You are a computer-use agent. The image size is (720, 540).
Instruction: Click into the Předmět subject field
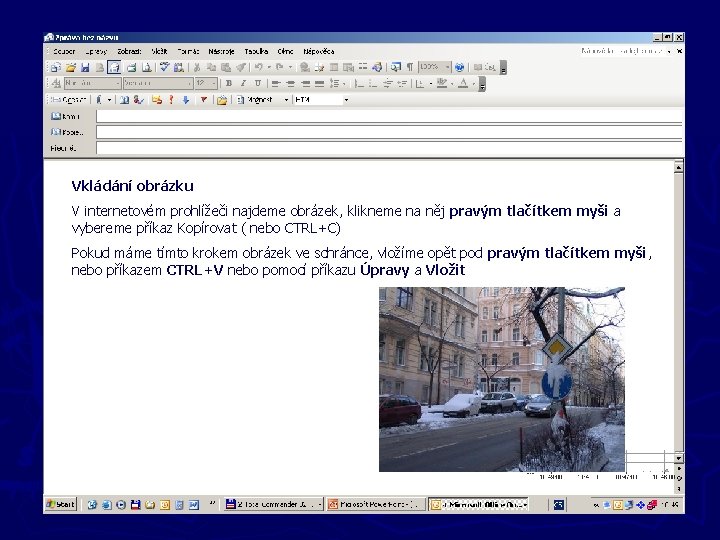pyautogui.click(x=389, y=148)
